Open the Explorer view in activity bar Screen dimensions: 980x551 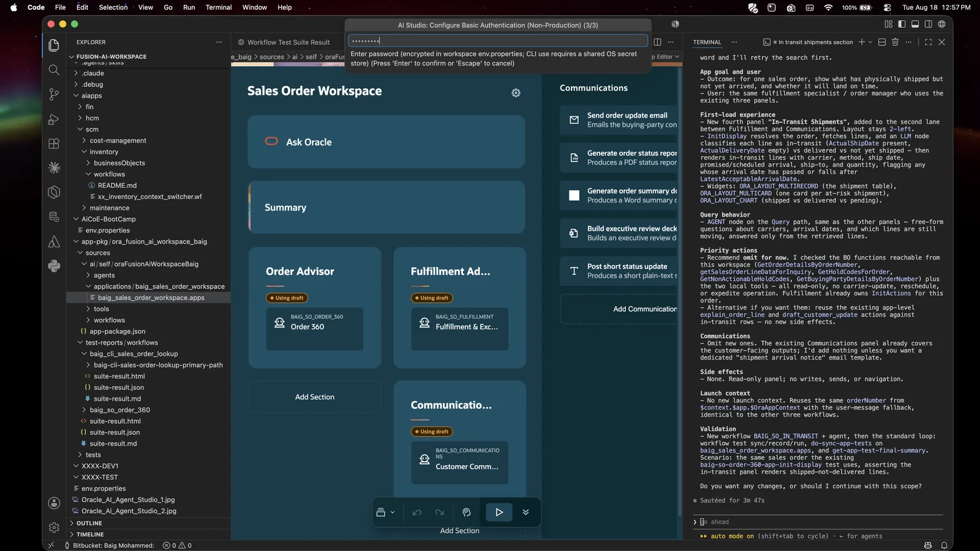click(54, 45)
